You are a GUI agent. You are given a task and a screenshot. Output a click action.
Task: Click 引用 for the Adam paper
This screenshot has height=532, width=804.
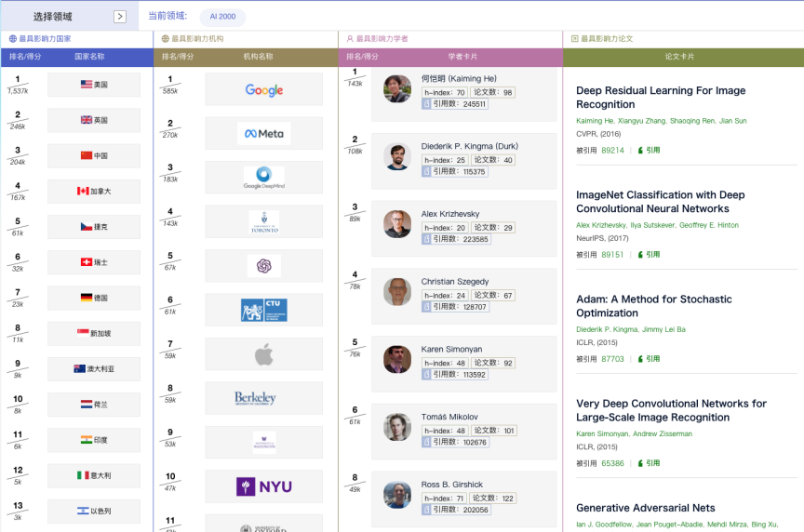coord(650,359)
